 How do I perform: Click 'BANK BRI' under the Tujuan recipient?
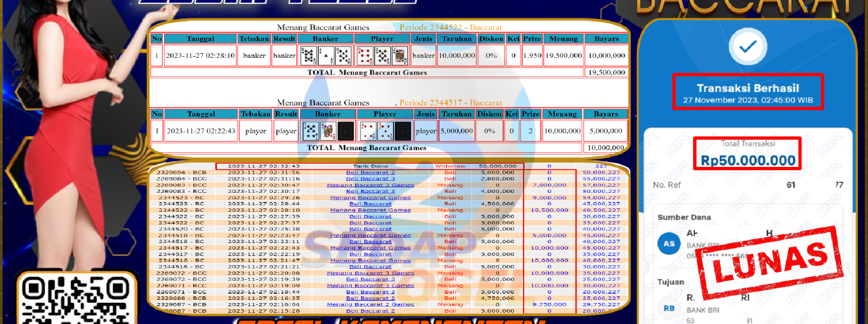point(703,310)
